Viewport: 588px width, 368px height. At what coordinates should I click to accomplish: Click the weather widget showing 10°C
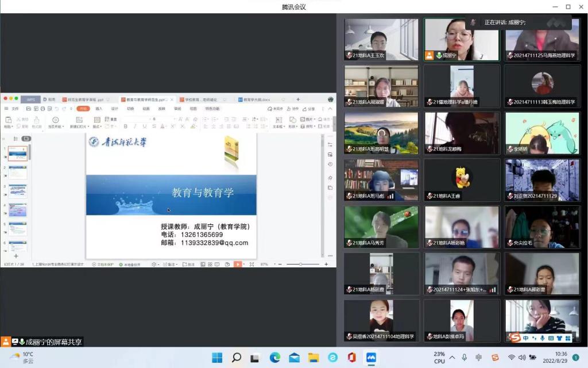click(x=22, y=358)
